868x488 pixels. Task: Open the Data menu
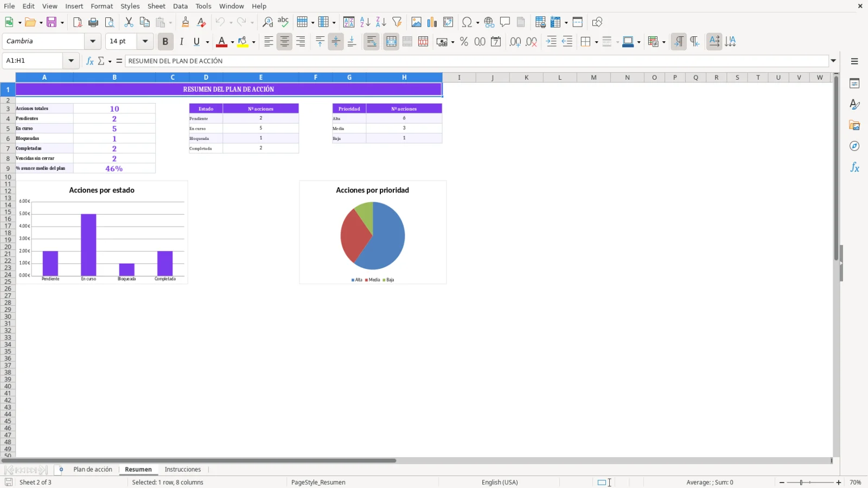(x=180, y=6)
